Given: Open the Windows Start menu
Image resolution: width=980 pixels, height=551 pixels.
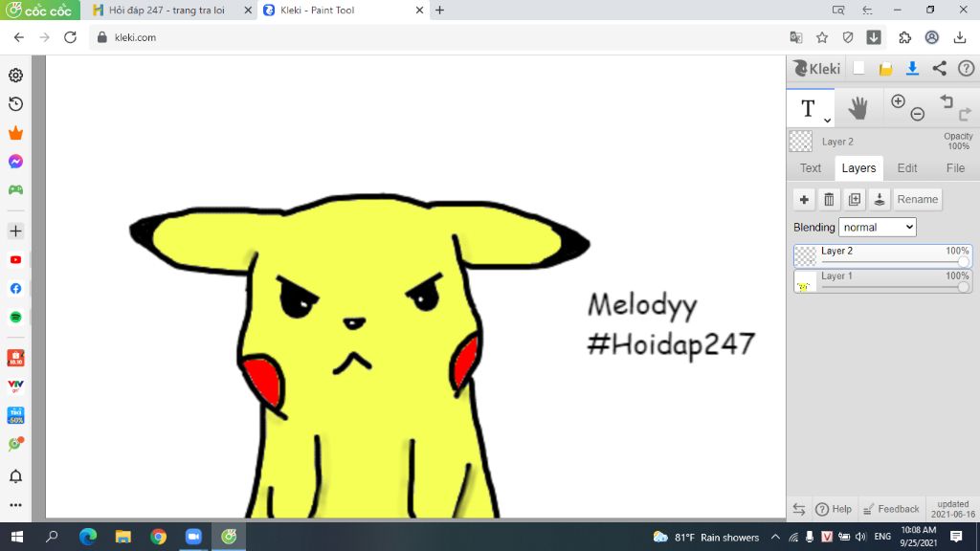Looking at the screenshot, I should click(17, 537).
